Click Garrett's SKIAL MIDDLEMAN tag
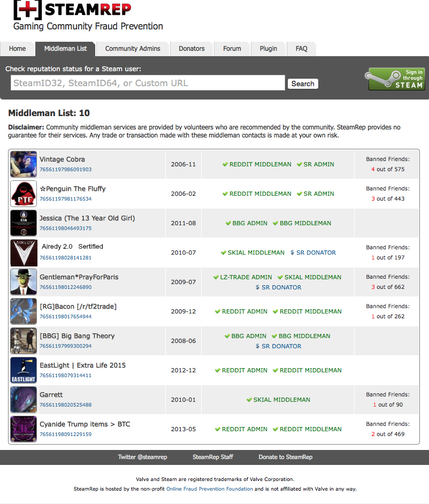The image size is (429, 504). pyautogui.click(x=278, y=400)
